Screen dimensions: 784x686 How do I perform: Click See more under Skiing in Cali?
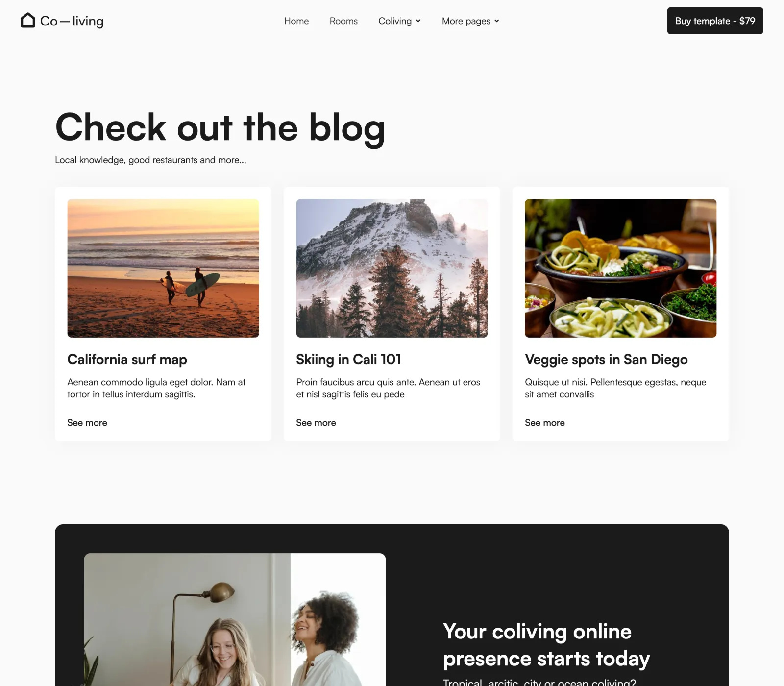pos(316,423)
